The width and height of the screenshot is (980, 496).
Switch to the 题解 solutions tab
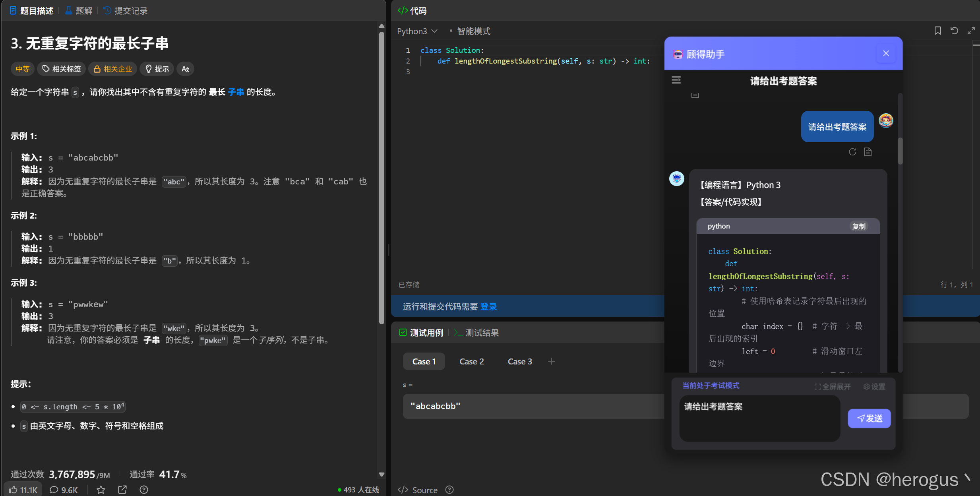79,11
